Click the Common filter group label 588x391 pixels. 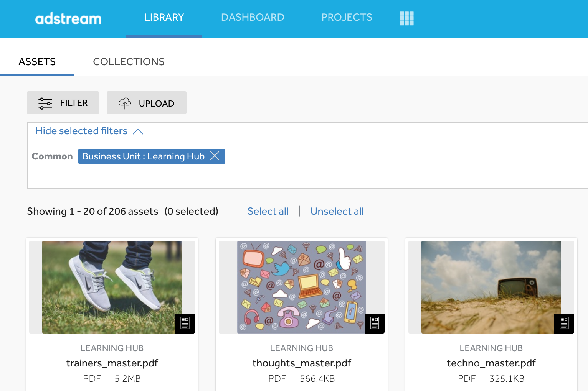(x=52, y=156)
